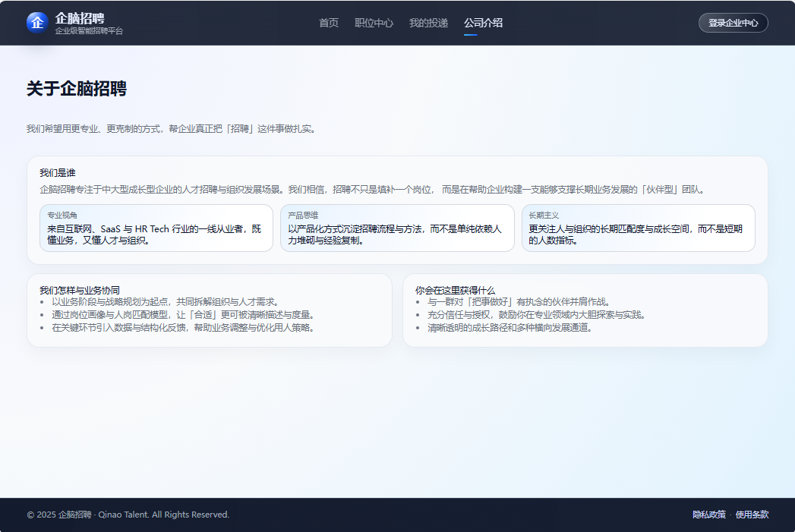Open the 隐私政策 footer link
Image resolution: width=795 pixels, height=532 pixels.
click(x=708, y=515)
